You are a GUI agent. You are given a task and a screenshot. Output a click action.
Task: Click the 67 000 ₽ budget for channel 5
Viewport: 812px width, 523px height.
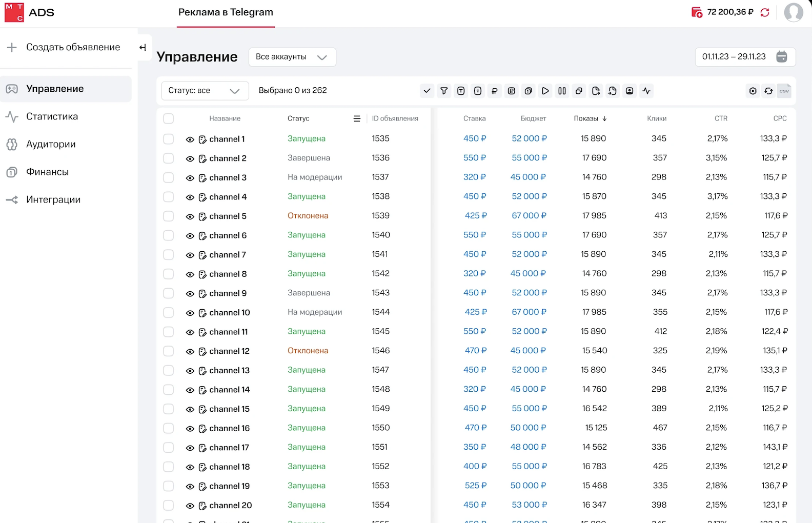(x=529, y=216)
